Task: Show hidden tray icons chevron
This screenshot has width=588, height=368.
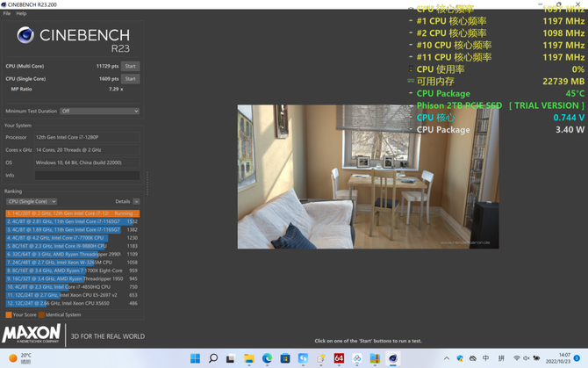Action: coord(447,358)
